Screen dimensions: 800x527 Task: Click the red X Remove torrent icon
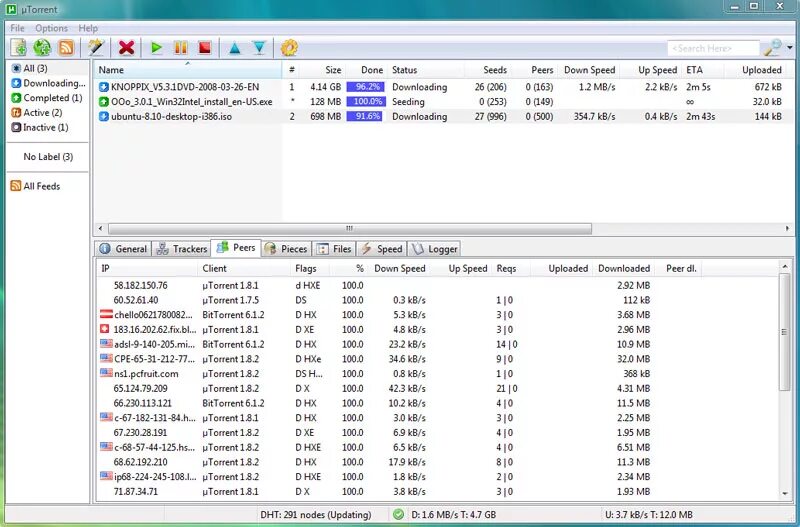pyautogui.click(x=126, y=47)
